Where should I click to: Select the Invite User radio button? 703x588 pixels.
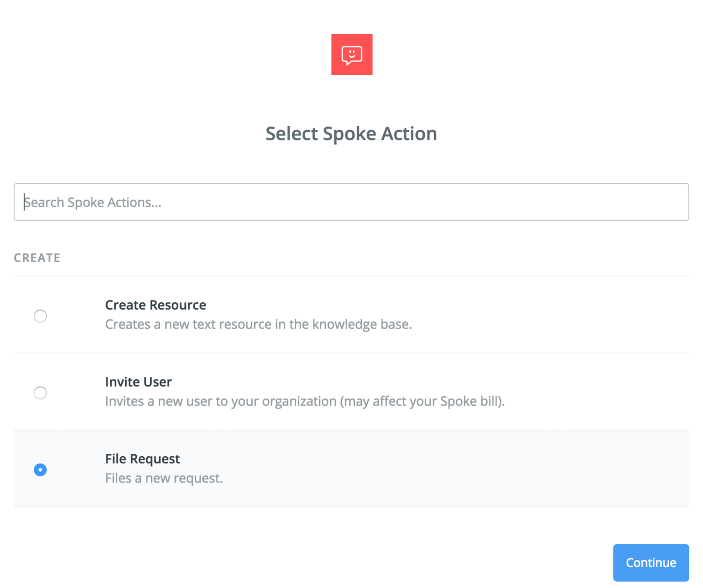coord(40,393)
